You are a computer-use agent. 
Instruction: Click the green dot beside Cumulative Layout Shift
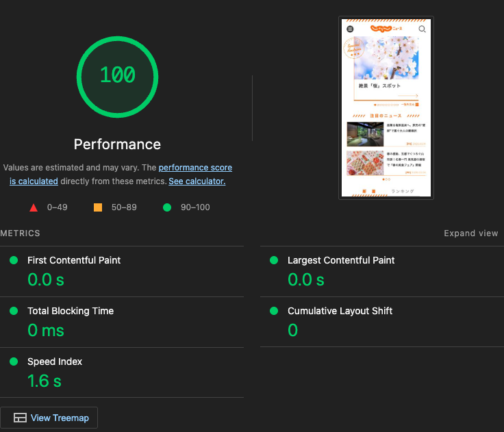point(274,311)
